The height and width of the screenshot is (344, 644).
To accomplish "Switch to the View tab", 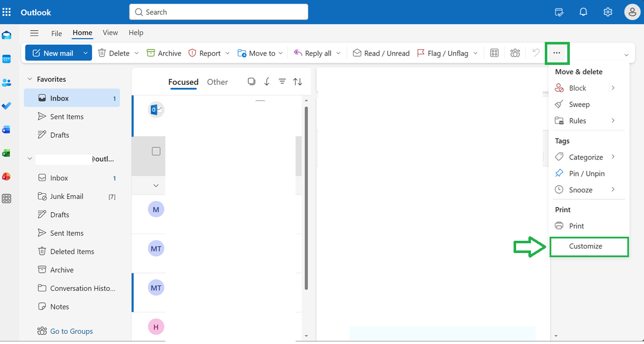I will pos(110,33).
